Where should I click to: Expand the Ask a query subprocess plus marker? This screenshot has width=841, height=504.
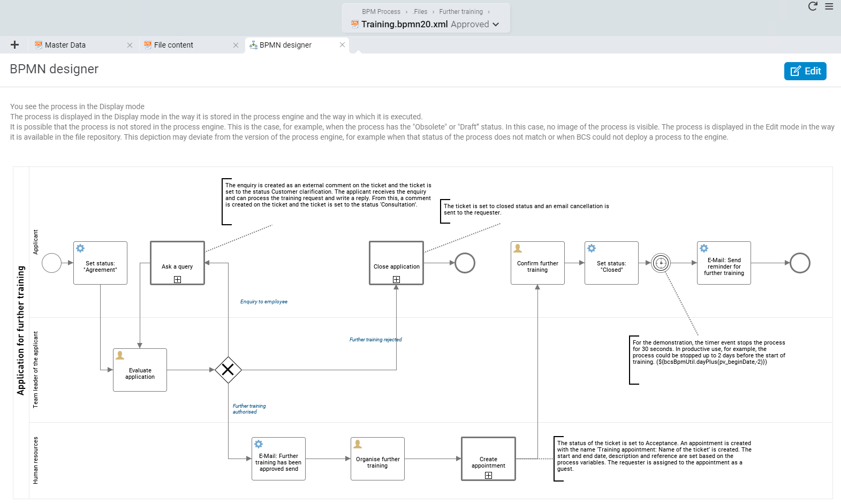(177, 279)
